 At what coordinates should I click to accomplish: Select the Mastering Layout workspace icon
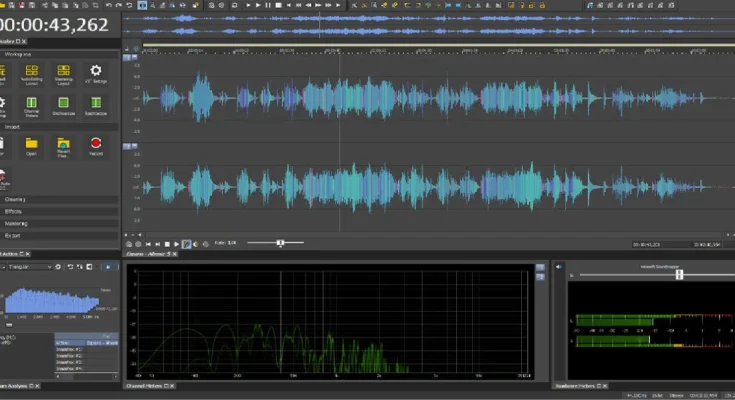pos(63,71)
